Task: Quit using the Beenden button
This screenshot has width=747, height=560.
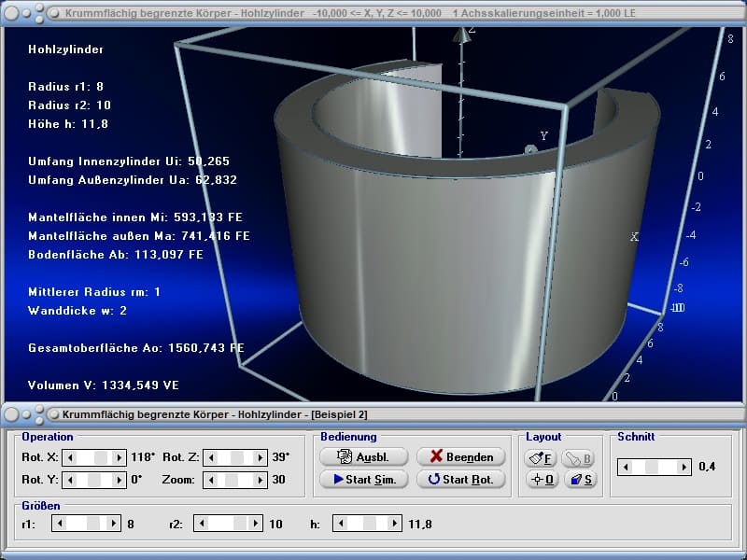Action: [460, 456]
